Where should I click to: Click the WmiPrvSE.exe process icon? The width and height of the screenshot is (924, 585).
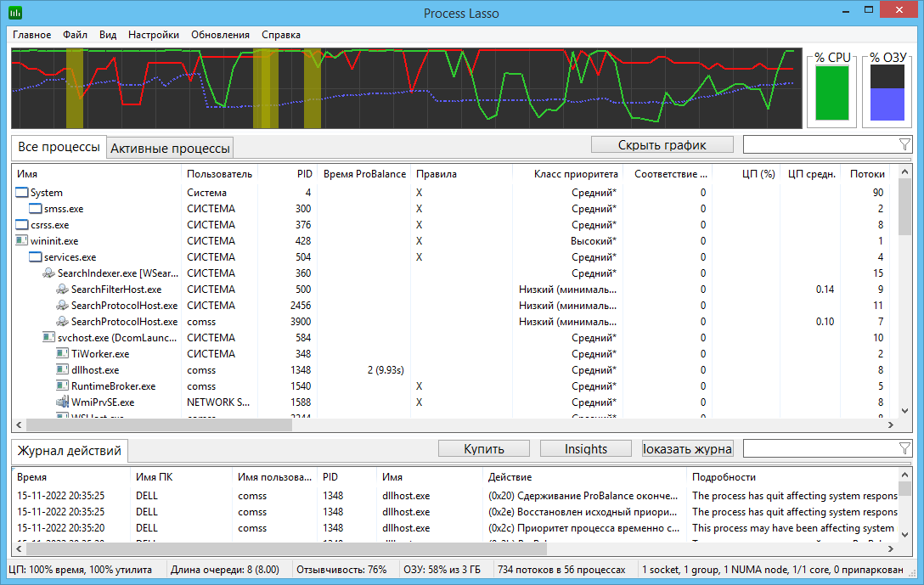click(63, 402)
